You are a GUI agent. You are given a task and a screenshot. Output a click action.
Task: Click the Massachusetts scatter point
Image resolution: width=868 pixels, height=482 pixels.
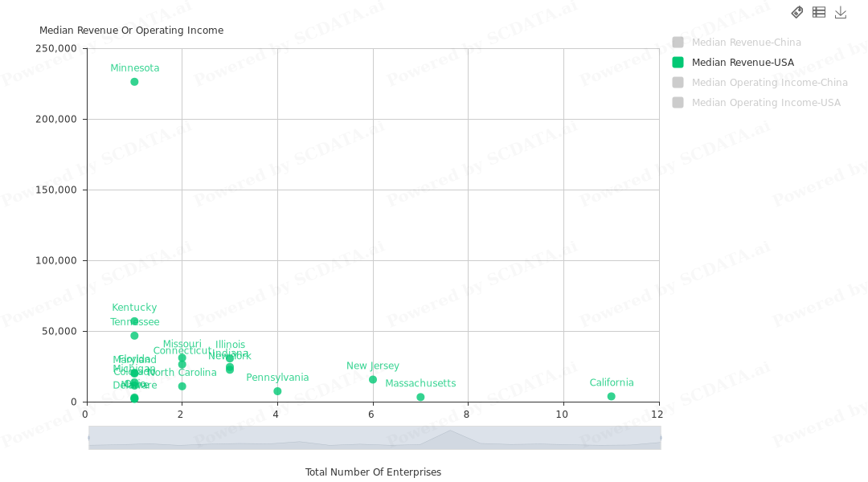pyautogui.click(x=420, y=397)
